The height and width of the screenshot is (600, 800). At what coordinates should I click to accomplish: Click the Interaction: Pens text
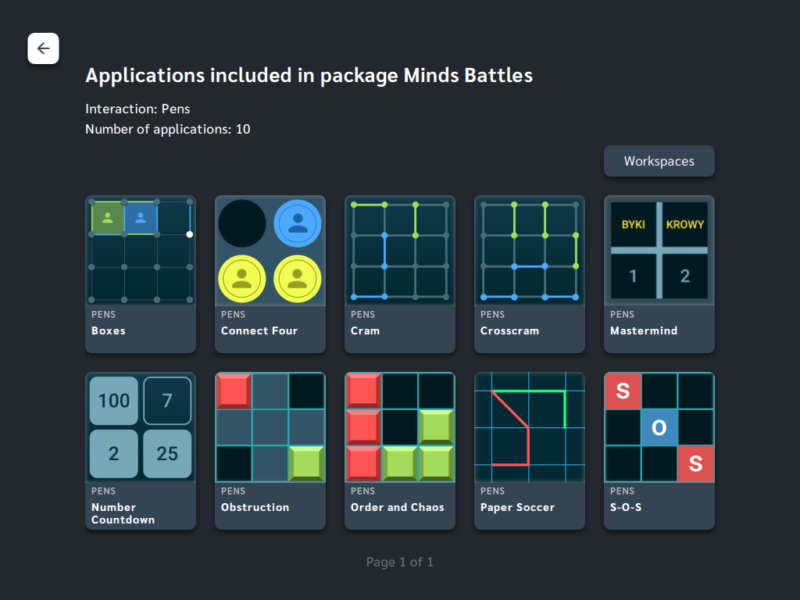point(138,109)
